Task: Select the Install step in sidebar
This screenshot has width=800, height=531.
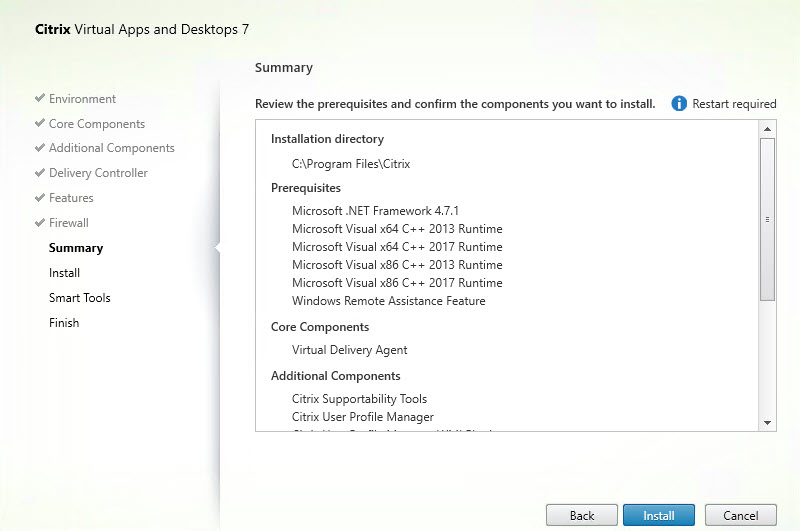Action: point(65,273)
